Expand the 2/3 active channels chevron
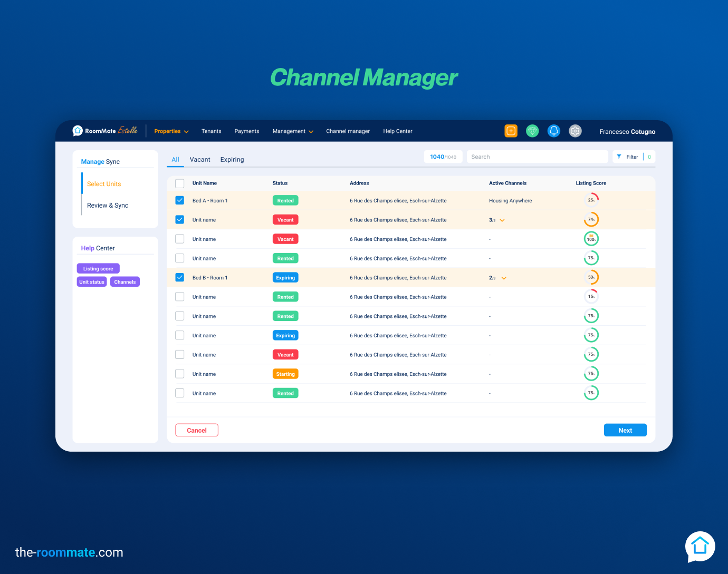This screenshot has width=728, height=574. 504,278
